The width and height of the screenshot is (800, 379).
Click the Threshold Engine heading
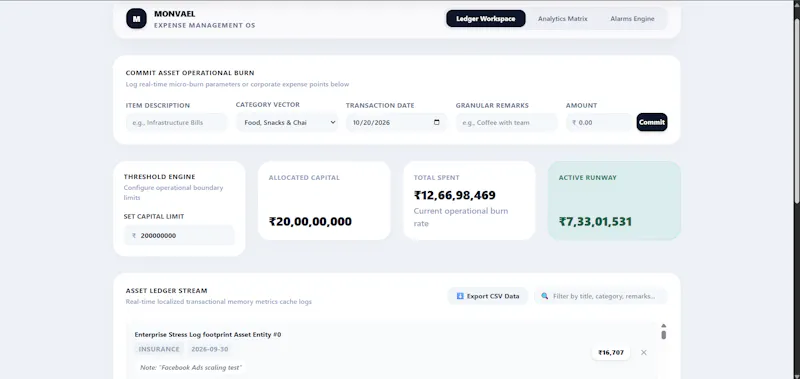click(x=159, y=177)
